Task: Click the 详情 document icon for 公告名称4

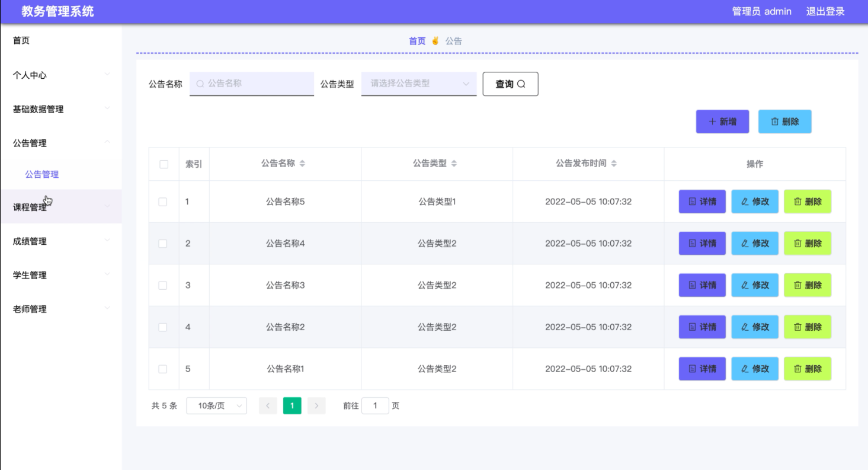Action: (693, 244)
